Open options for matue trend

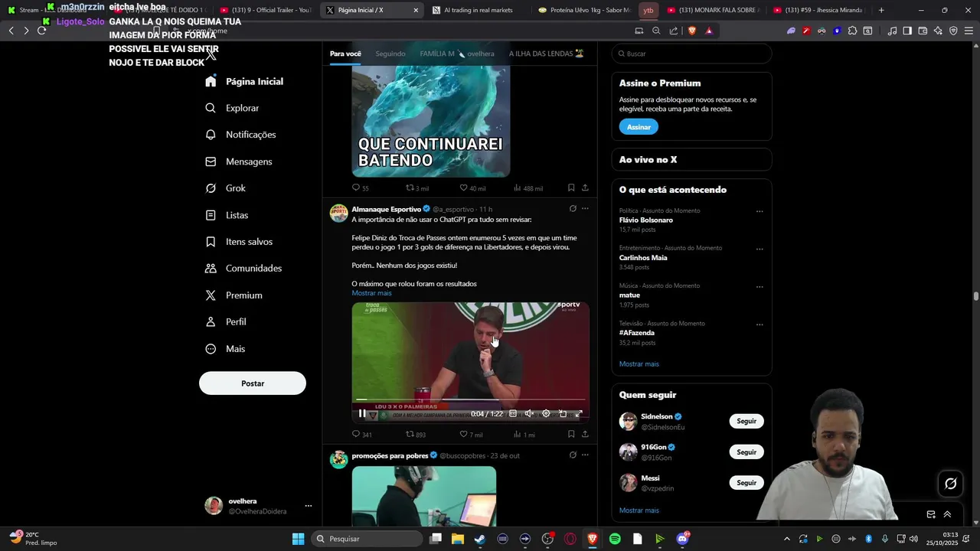pos(759,287)
